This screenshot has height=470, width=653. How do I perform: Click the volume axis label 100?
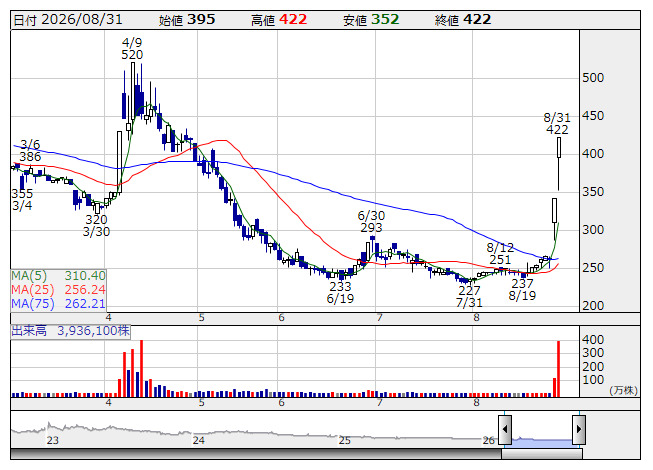[593, 380]
